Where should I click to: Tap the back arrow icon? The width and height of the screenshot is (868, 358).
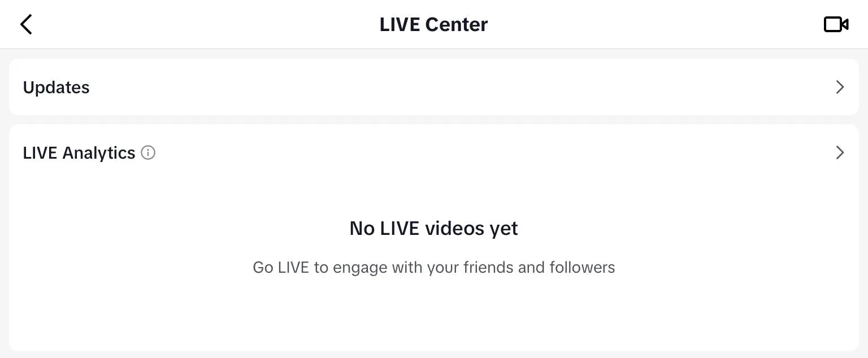tap(26, 24)
